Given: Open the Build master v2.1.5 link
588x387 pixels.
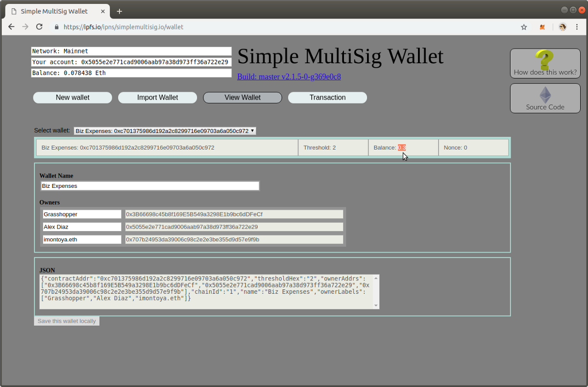Looking at the screenshot, I should (x=289, y=77).
